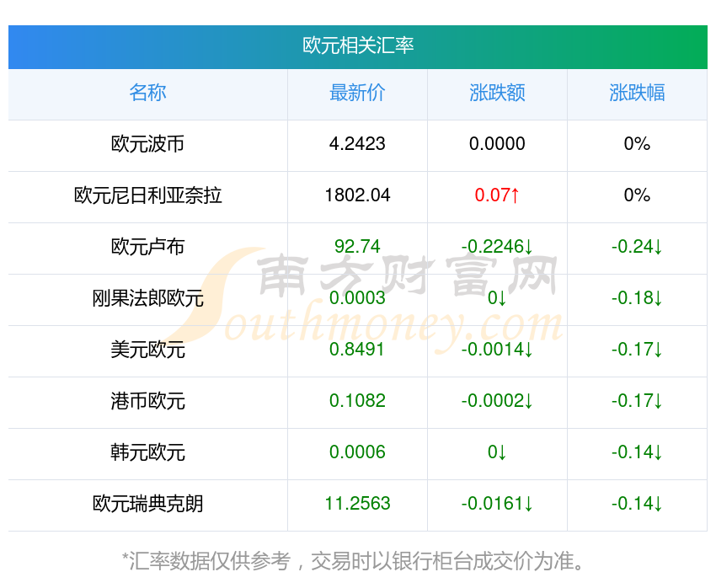The height and width of the screenshot is (588, 716).
Task: Click 0% in the 欧元尼日利亚奈拉 row
Action: point(637,195)
